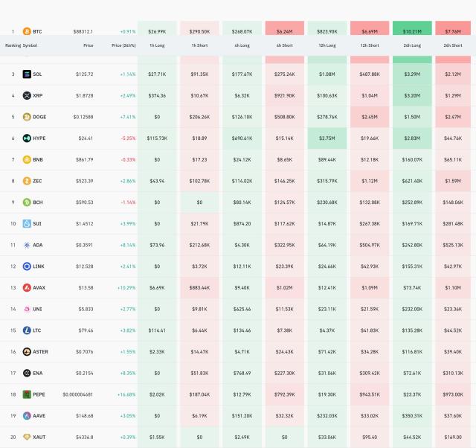Sort by Symbol column header

click(x=30, y=45)
